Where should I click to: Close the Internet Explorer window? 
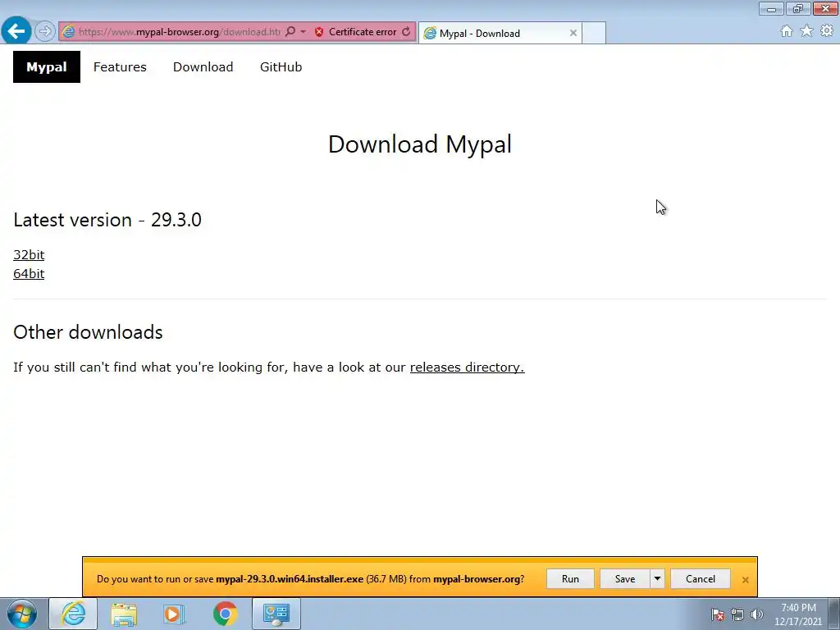pos(825,8)
